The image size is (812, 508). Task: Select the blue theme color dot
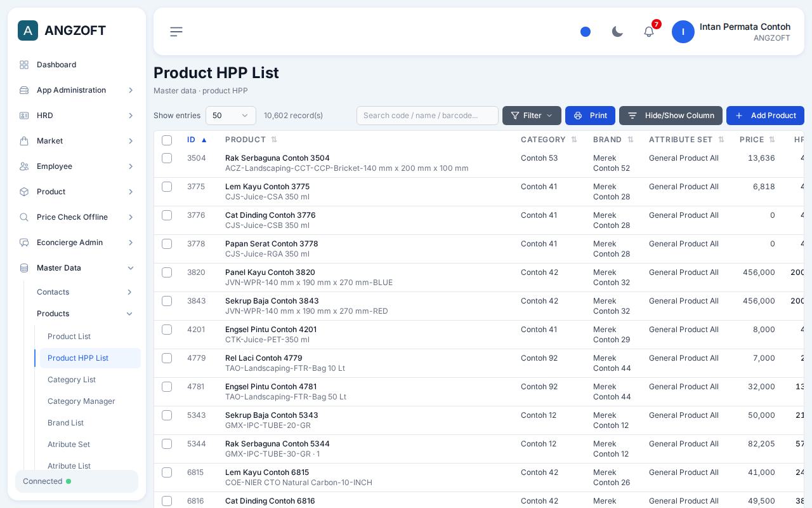point(586,32)
